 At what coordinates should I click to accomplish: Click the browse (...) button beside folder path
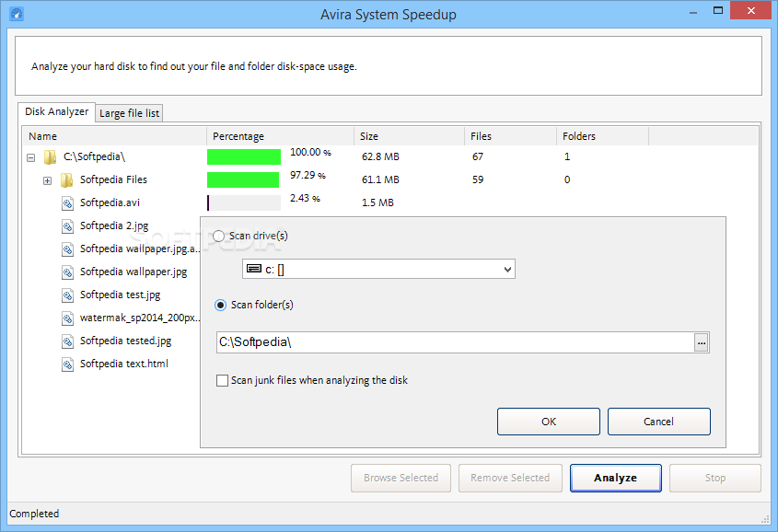click(701, 342)
